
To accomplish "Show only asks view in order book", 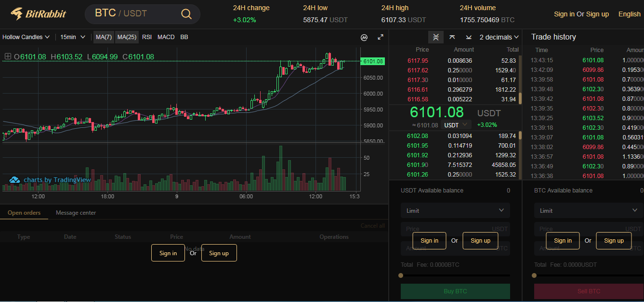I will (x=452, y=37).
